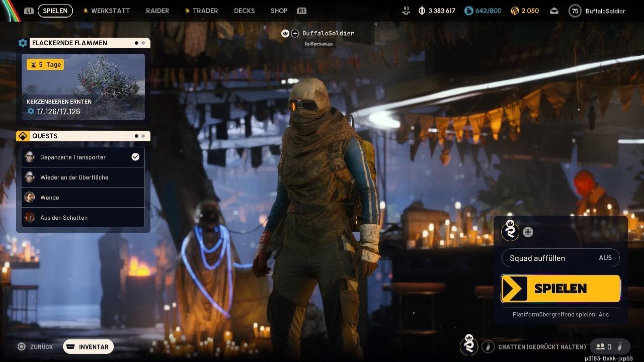This screenshot has width=644, height=362.
Task: Click the trader portrait beside Wende
Action: 30,197
